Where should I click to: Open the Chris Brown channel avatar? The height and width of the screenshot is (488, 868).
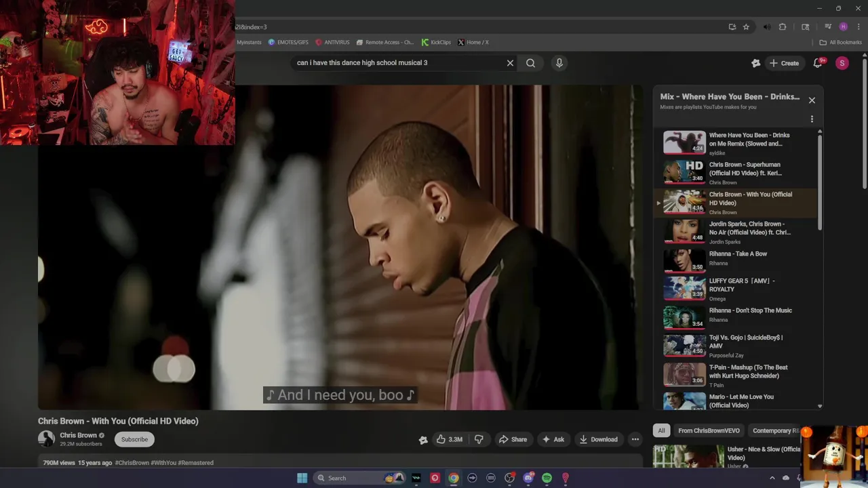click(46, 439)
